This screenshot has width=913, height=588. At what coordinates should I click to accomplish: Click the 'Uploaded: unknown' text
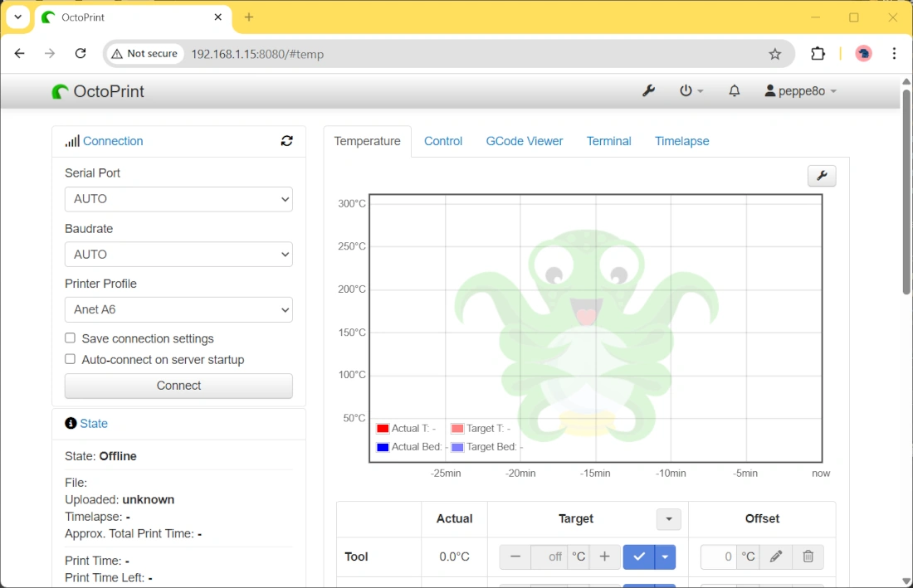pyautogui.click(x=120, y=499)
